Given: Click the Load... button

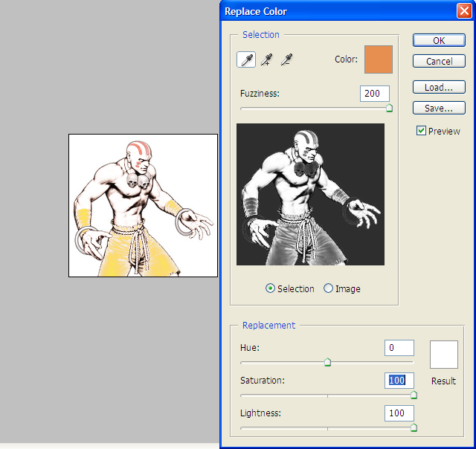Looking at the screenshot, I should [x=439, y=88].
